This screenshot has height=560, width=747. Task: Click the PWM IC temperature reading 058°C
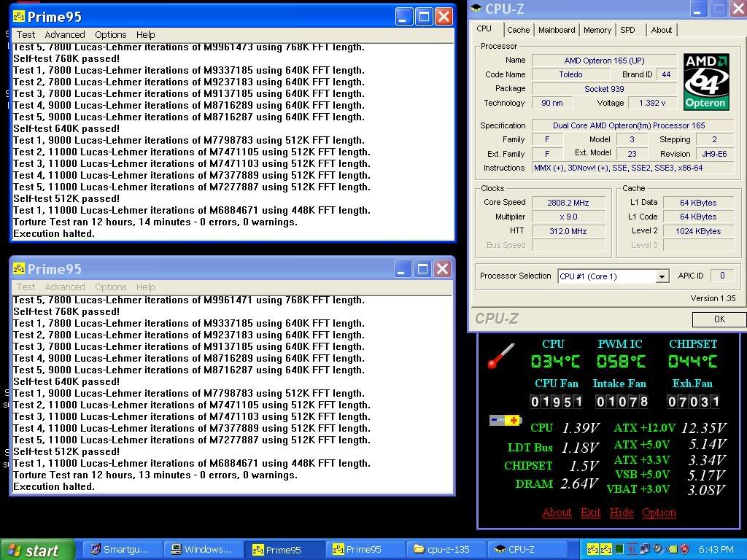622,362
